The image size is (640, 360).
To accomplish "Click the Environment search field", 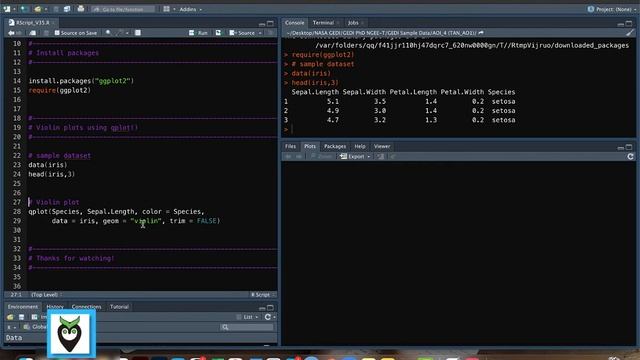I will (247, 327).
